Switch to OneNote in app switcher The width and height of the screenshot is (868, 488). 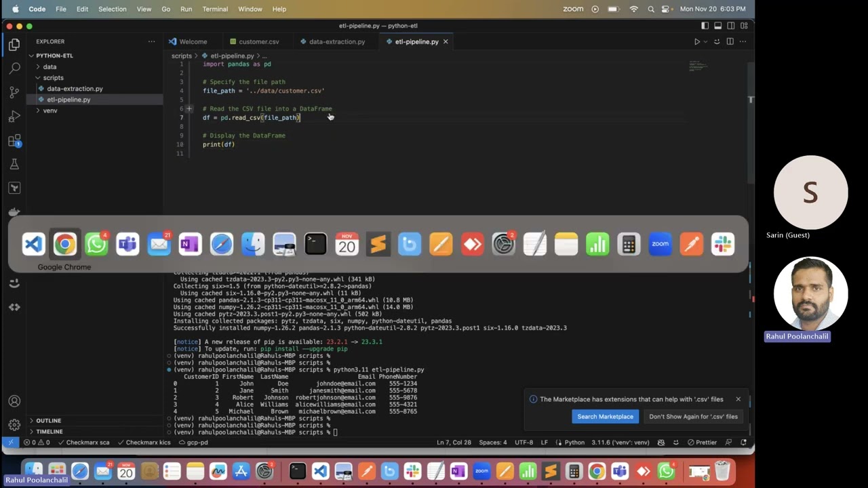[x=191, y=244]
